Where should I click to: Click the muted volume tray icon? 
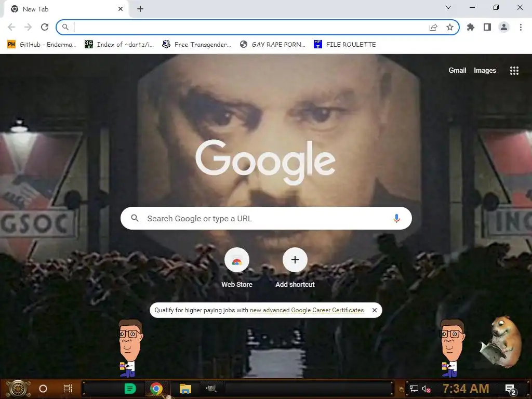coord(426,389)
